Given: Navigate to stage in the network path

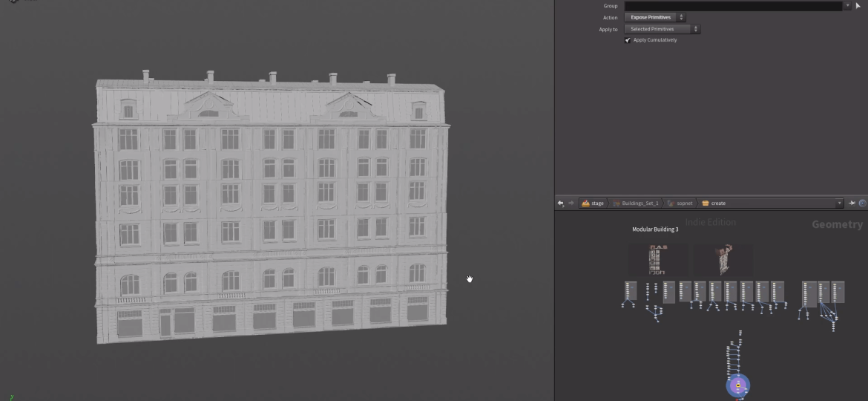Looking at the screenshot, I should [593, 203].
